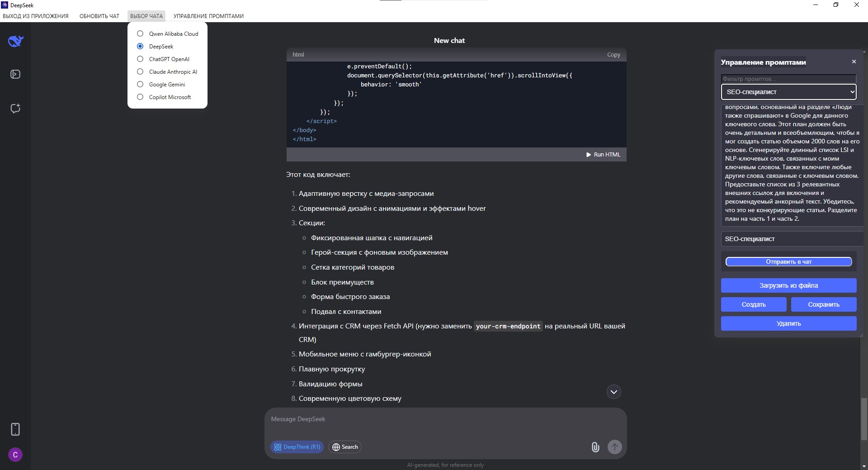Click 'Валидацию формы' list item

[x=330, y=384]
